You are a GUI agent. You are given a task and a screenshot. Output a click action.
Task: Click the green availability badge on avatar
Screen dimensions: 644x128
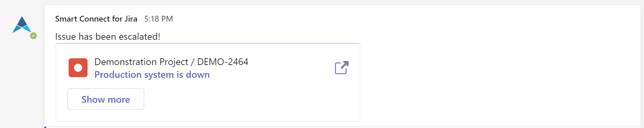tap(33, 36)
